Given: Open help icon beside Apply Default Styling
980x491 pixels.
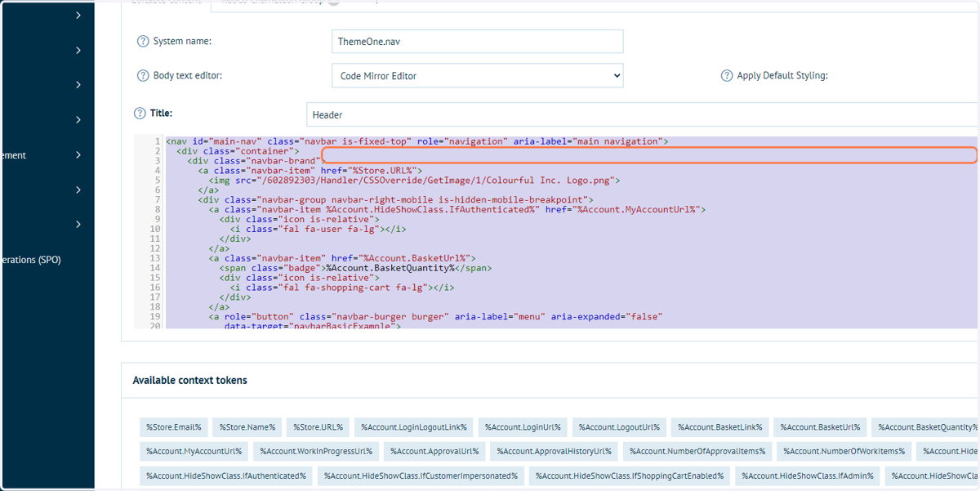Looking at the screenshot, I should (727, 75).
